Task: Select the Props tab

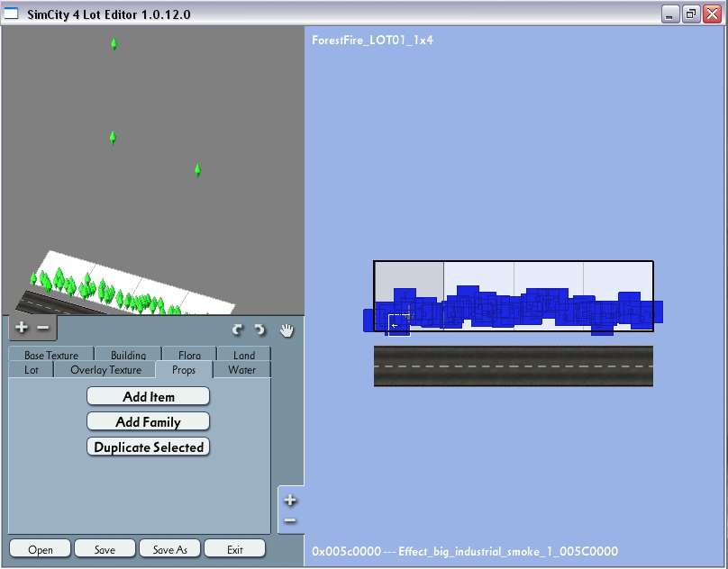Action: (184, 370)
